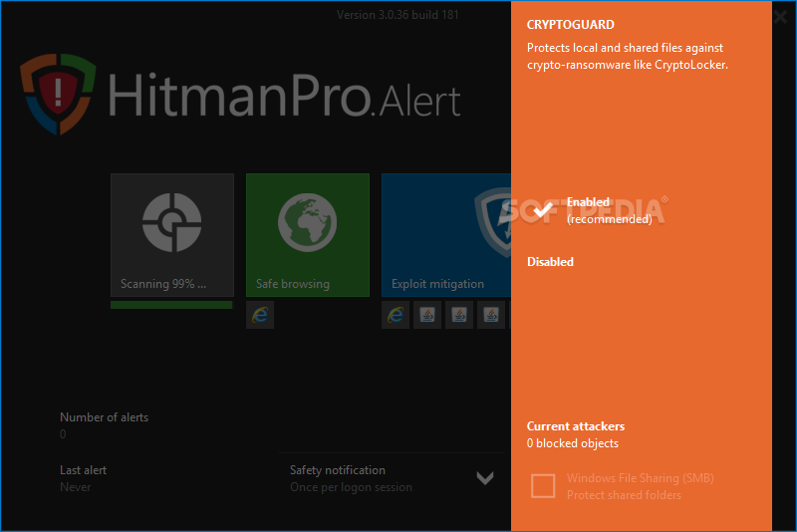The width and height of the screenshot is (797, 532).
Task: Select Enabled (recommended) option for CryptoGuard
Action: click(592, 210)
